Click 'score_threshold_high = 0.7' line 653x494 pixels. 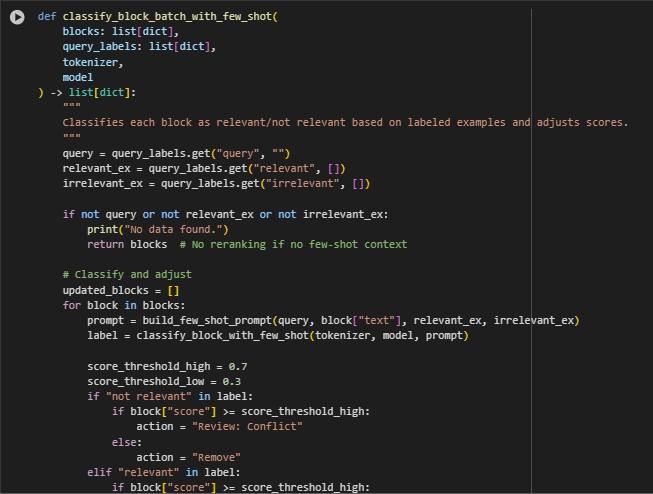(167, 367)
